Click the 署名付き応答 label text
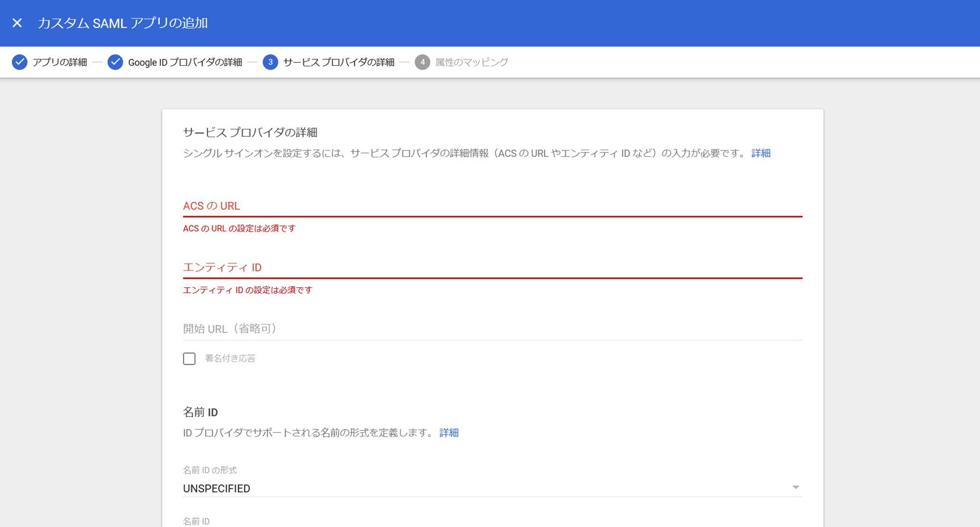 pos(230,358)
